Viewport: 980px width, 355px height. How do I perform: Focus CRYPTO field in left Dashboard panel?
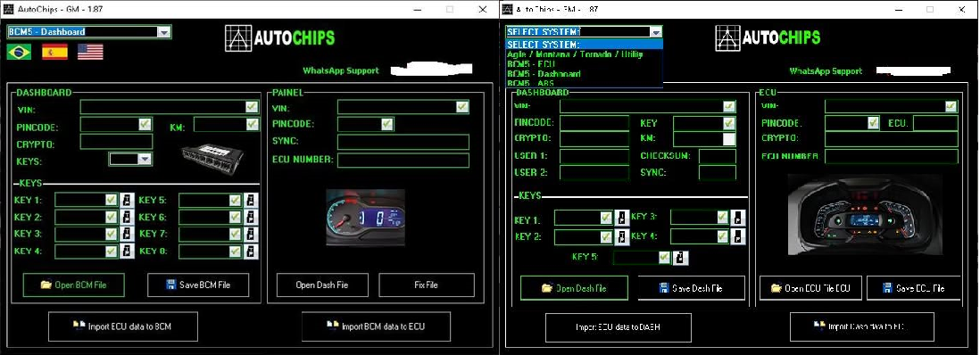click(116, 142)
